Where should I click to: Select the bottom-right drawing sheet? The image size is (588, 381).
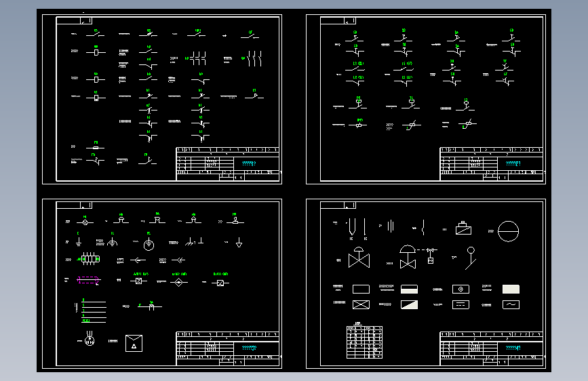point(426,284)
